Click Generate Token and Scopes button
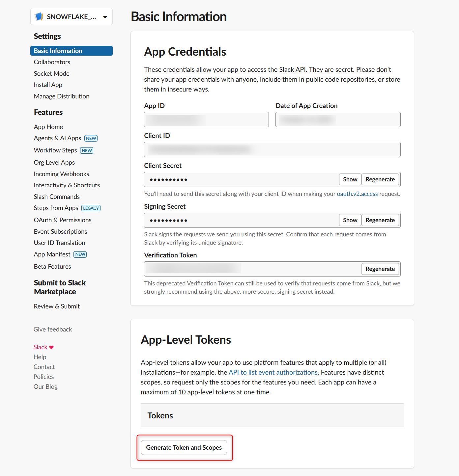 (184, 447)
